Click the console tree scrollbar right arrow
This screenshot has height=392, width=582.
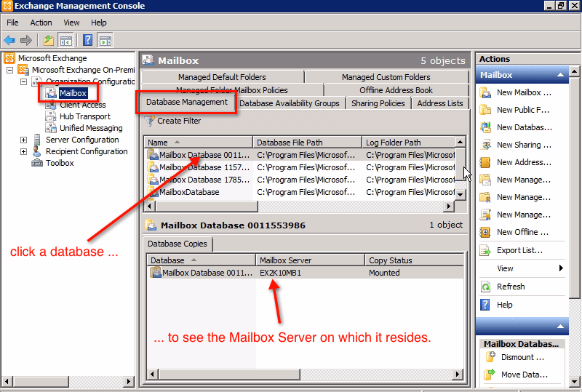pos(129,381)
